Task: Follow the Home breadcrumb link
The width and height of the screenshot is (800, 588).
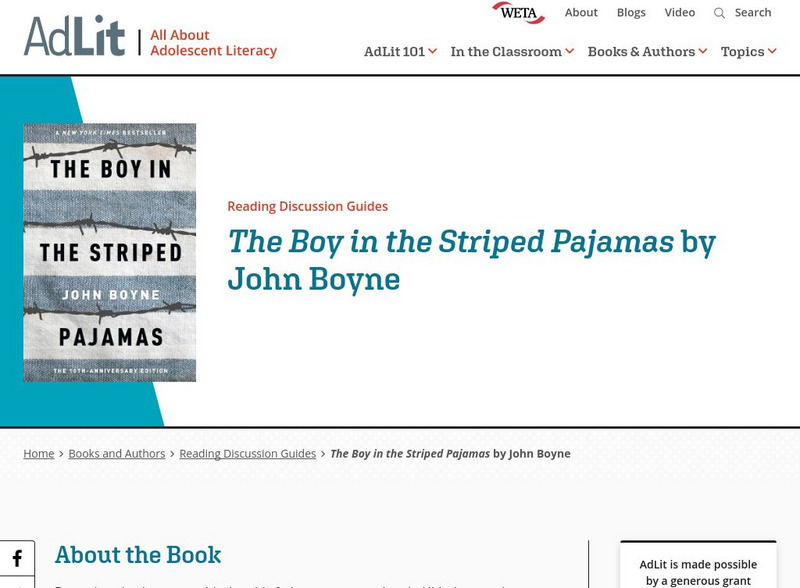Action: 39,454
